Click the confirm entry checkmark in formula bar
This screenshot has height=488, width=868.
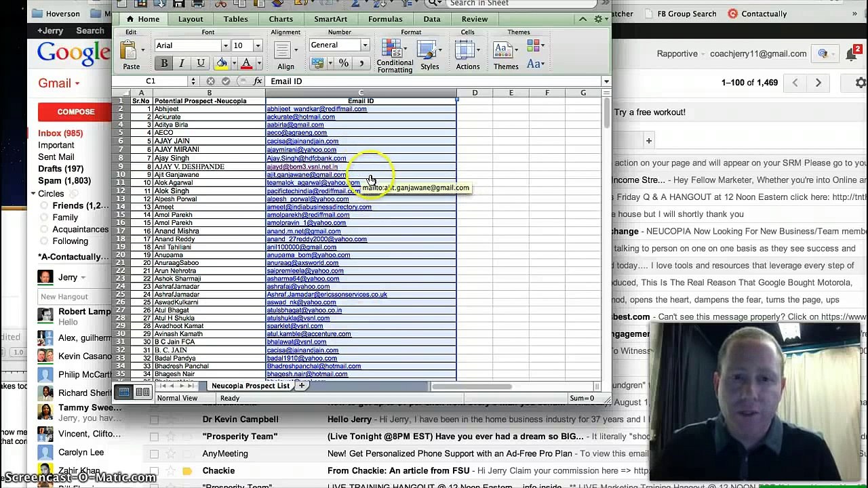tap(225, 81)
